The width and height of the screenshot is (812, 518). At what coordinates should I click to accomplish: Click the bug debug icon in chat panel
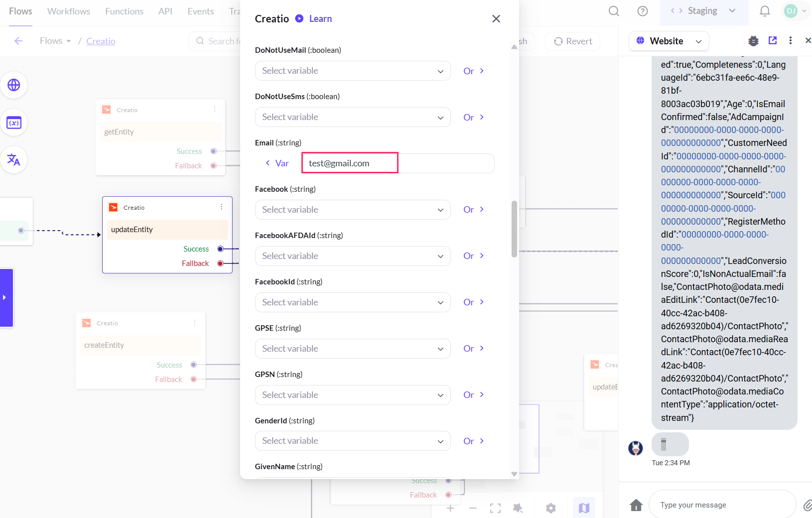point(753,41)
